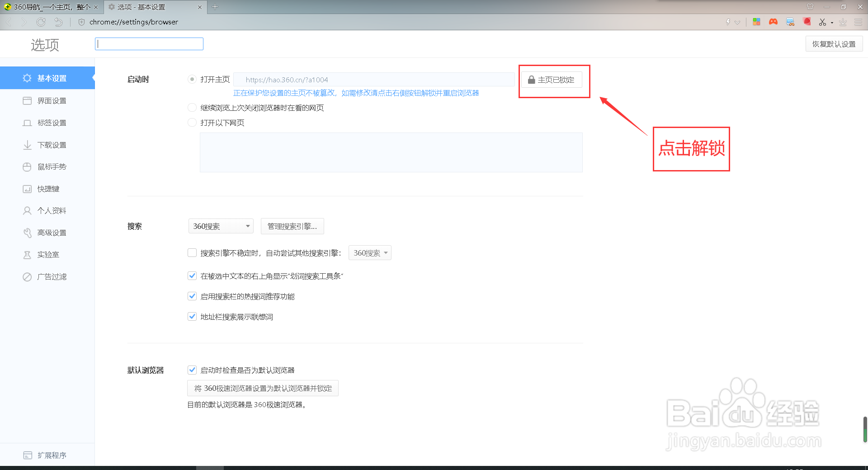Open a new tab with plus button
This screenshot has width=868, height=470.
[215, 7]
